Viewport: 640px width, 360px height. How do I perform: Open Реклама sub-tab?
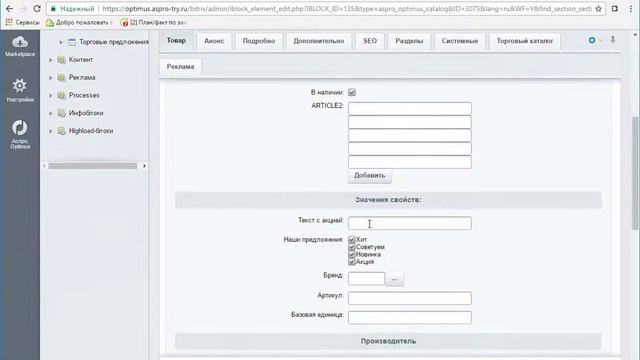[180, 67]
